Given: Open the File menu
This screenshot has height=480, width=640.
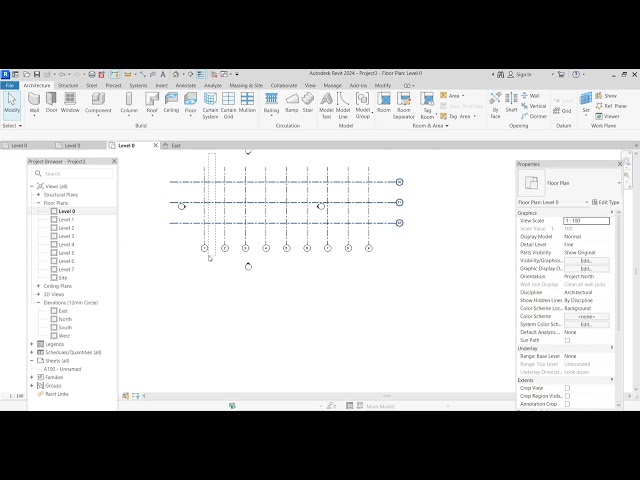Looking at the screenshot, I should (x=10, y=85).
